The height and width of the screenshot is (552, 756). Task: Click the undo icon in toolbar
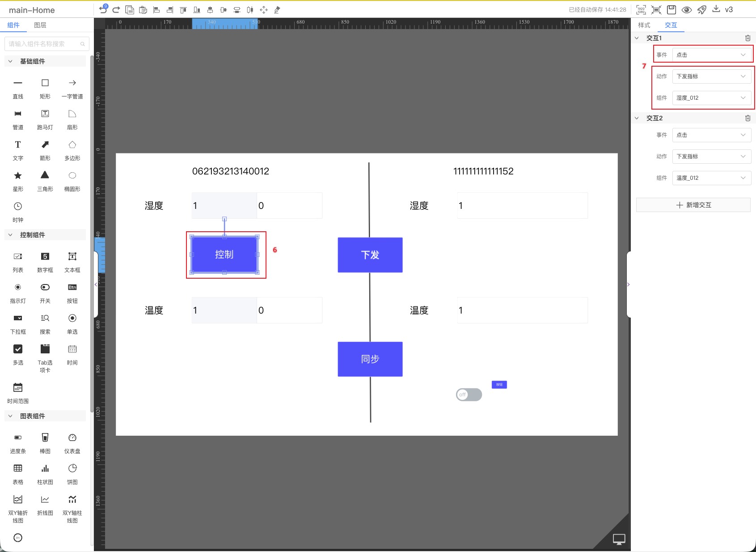coord(103,10)
